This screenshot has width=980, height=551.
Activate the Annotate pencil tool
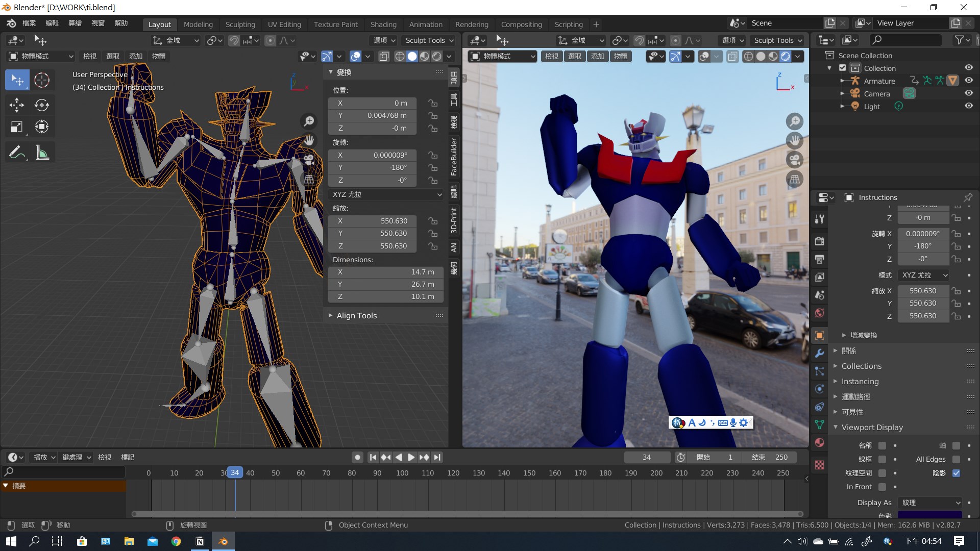16,153
